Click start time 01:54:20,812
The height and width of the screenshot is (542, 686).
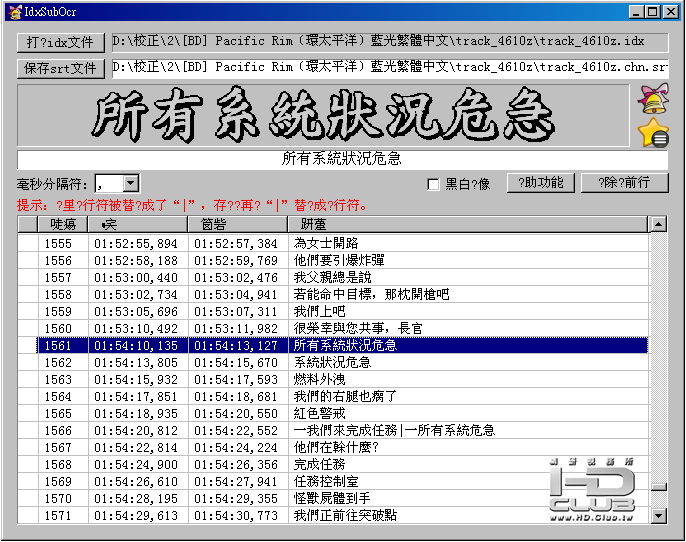pyautogui.click(x=136, y=431)
